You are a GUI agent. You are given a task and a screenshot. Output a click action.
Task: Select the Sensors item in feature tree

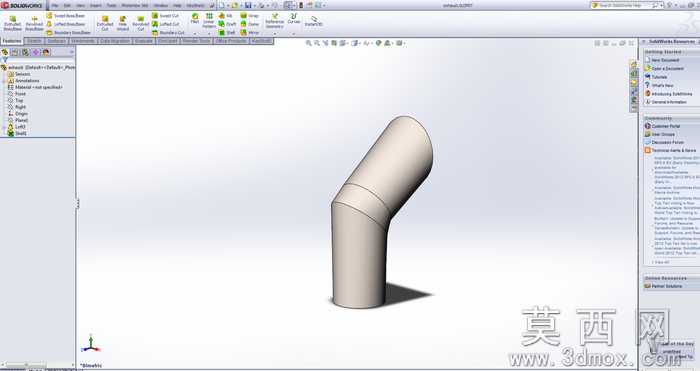[x=19, y=74]
